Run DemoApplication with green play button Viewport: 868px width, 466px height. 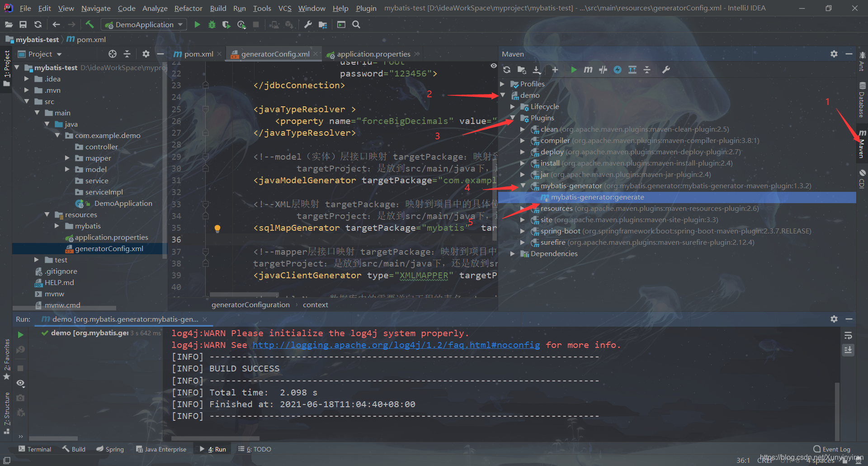197,24
